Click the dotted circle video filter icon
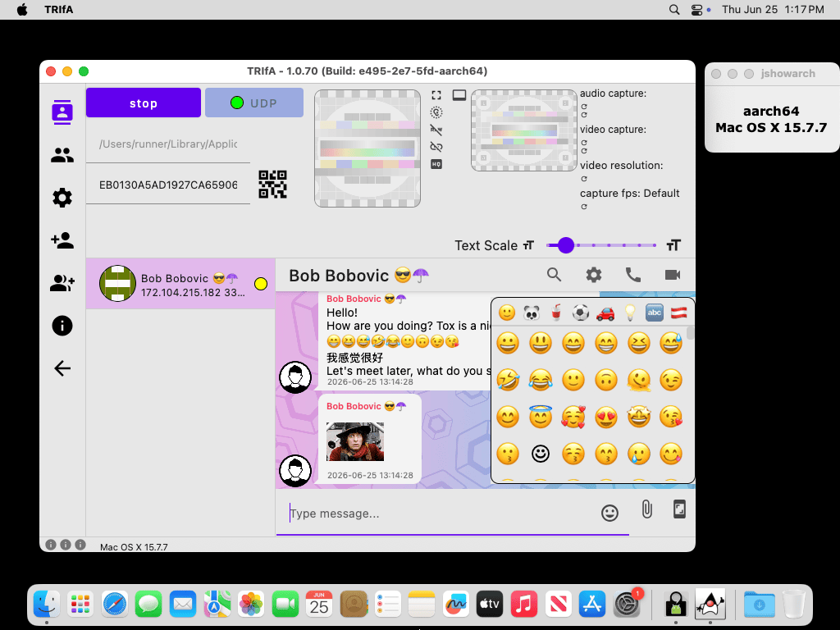The width and height of the screenshot is (840, 630). click(x=436, y=112)
